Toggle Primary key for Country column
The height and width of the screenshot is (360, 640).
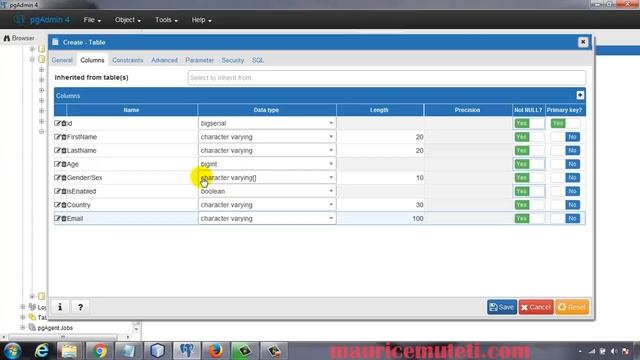click(565, 205)
